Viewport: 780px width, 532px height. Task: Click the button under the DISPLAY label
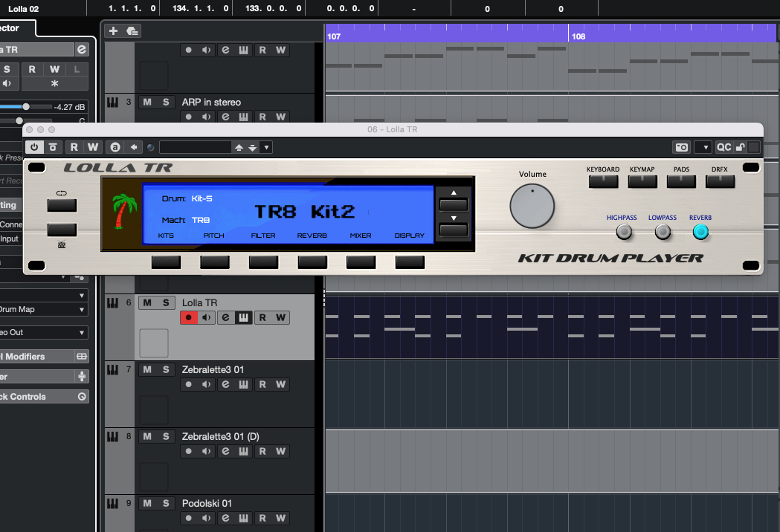click(x=410, y=262)
